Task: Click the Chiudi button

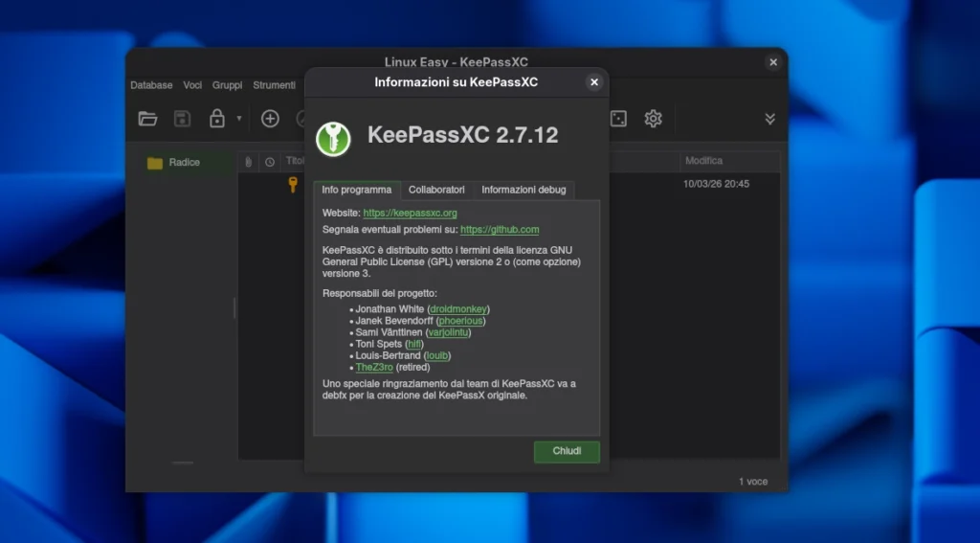Action: [567, 452]
